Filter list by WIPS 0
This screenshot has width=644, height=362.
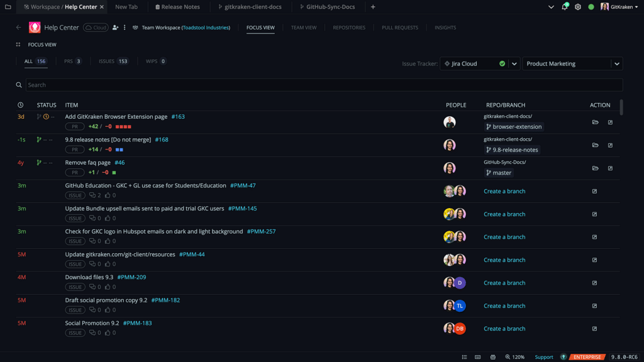(155, 62)
